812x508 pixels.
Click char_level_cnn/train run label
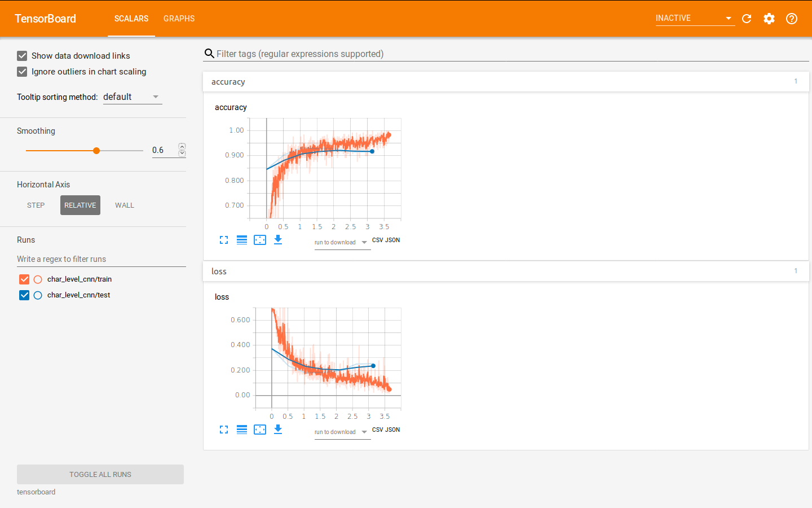[80, 279]
